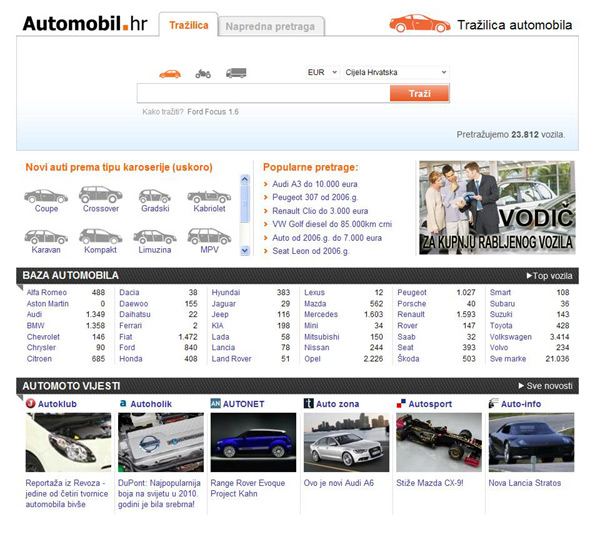Open the silver Audi A6 thumbnail
This screenshot has height=539, width=600.
(346, 442)
